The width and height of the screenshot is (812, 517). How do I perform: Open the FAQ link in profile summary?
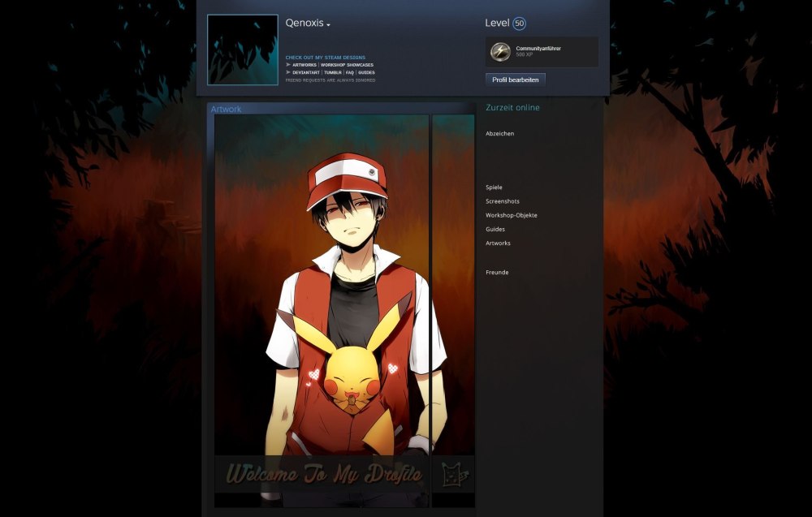(349, 72)
